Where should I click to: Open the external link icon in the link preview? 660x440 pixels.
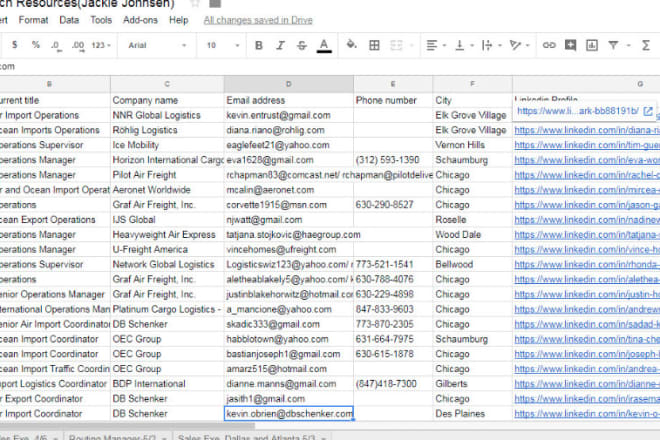coord(648,111)
